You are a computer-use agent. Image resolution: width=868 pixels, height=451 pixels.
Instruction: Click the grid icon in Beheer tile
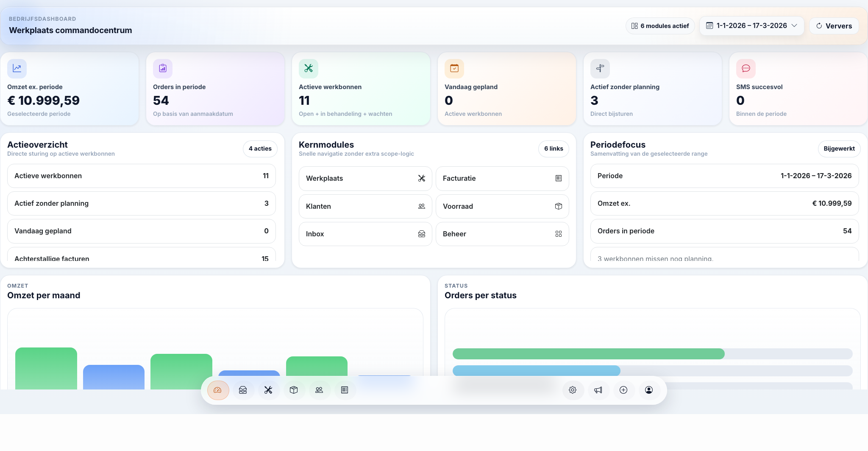coord(559,234)
